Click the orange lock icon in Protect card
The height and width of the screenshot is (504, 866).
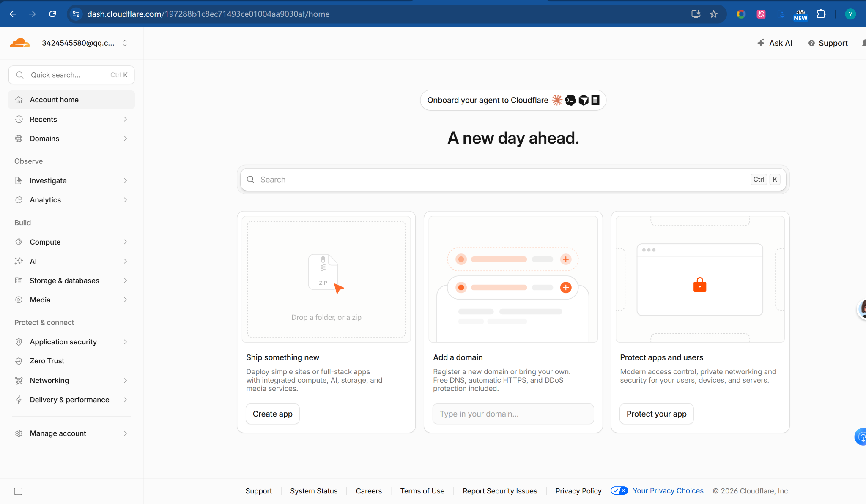point(700,284)
